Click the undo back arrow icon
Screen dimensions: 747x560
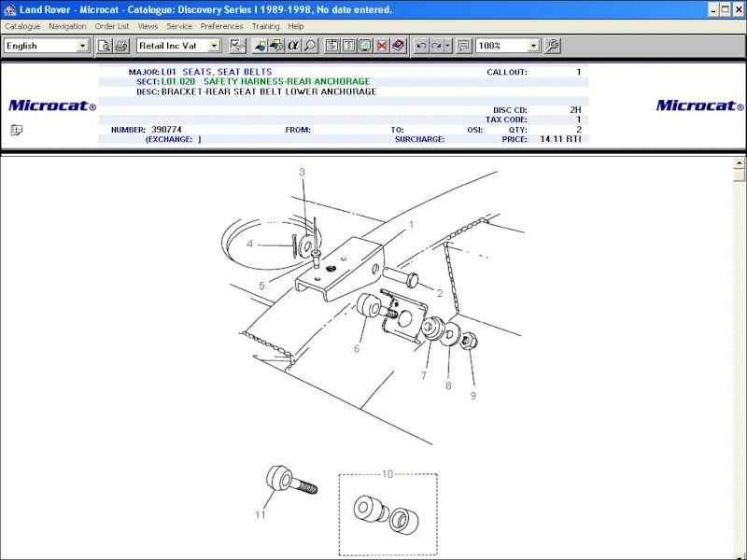[x=421, y=46]
